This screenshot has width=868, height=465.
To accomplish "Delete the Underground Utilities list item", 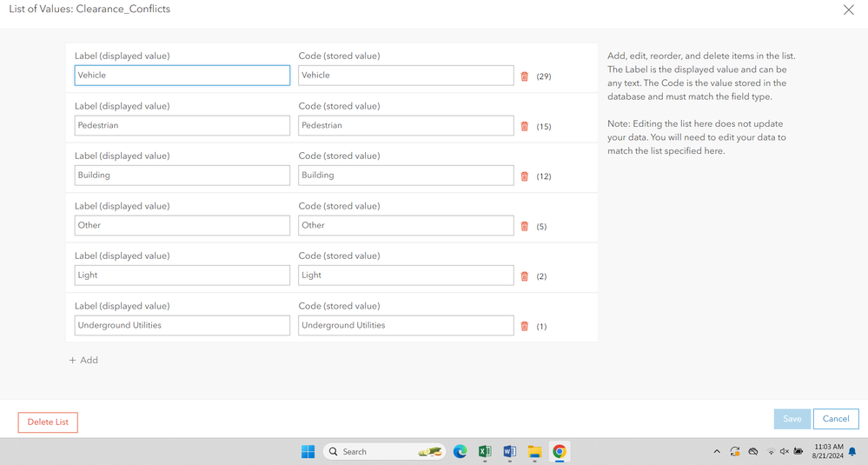I will pyautogui.click(x=524, y=326).
